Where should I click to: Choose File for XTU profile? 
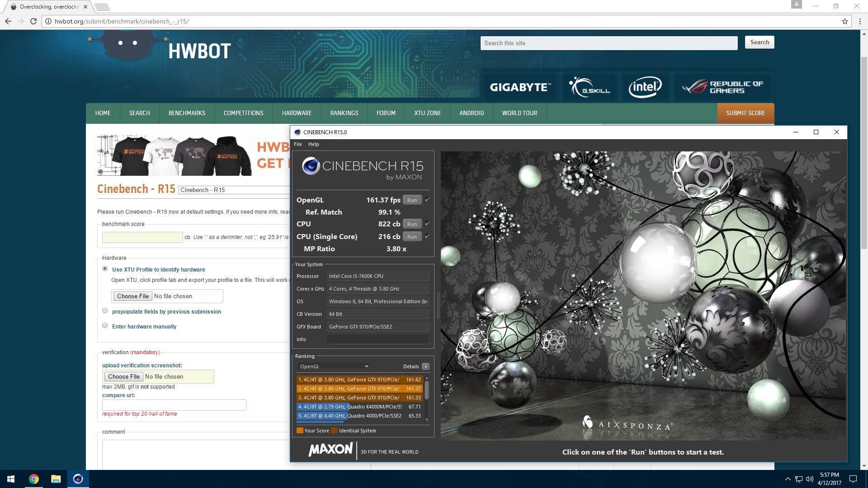(x=132, y=296)
